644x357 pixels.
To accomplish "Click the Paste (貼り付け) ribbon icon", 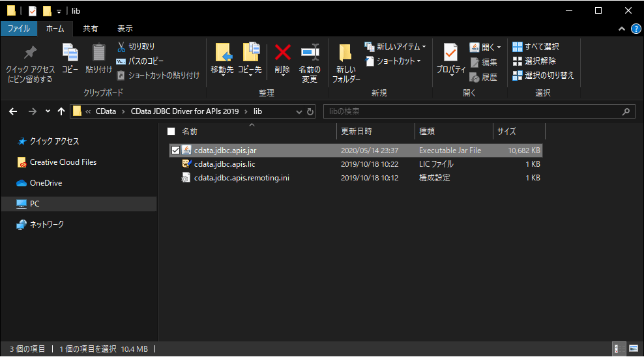I will 98,59.
